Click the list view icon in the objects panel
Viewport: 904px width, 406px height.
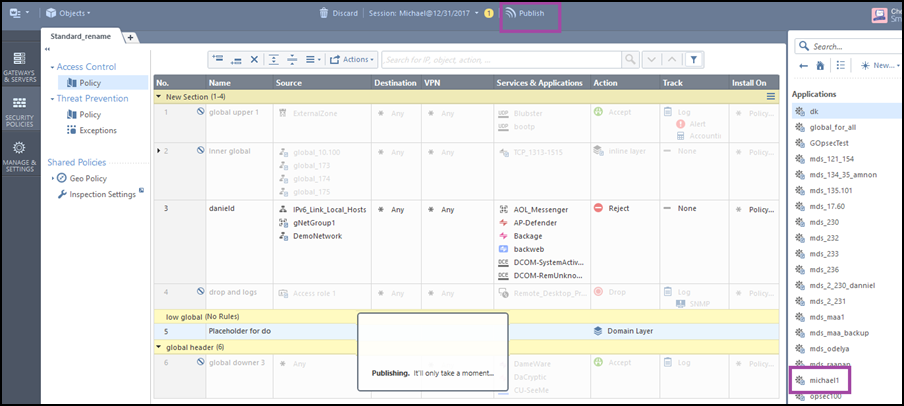pyautogui.click(x=841, y=65)
